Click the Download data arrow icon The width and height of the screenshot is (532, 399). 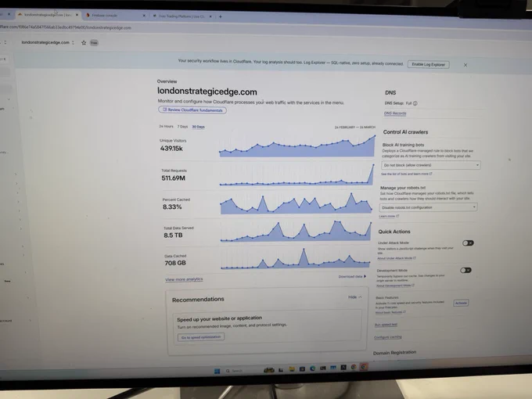click(x=365, y=276)
